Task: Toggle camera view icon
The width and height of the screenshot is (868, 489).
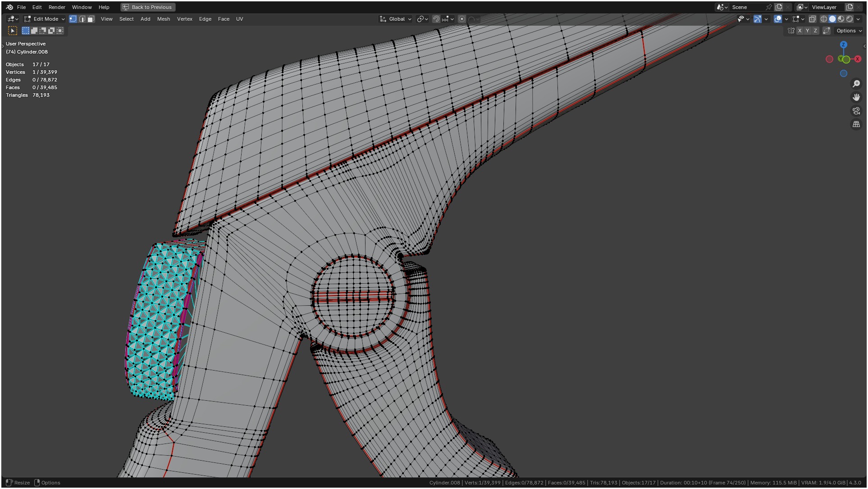Action: point(856,111)
